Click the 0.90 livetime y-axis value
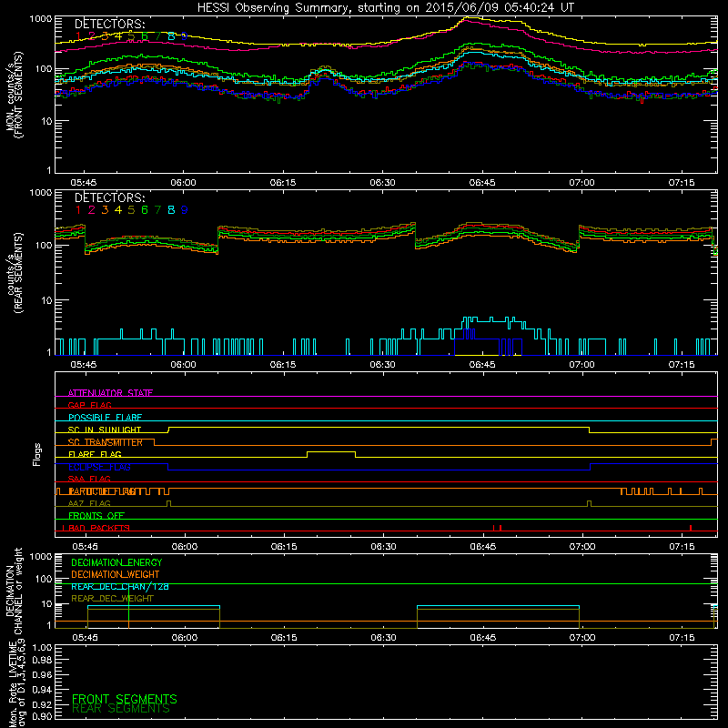 pos(42,716)
